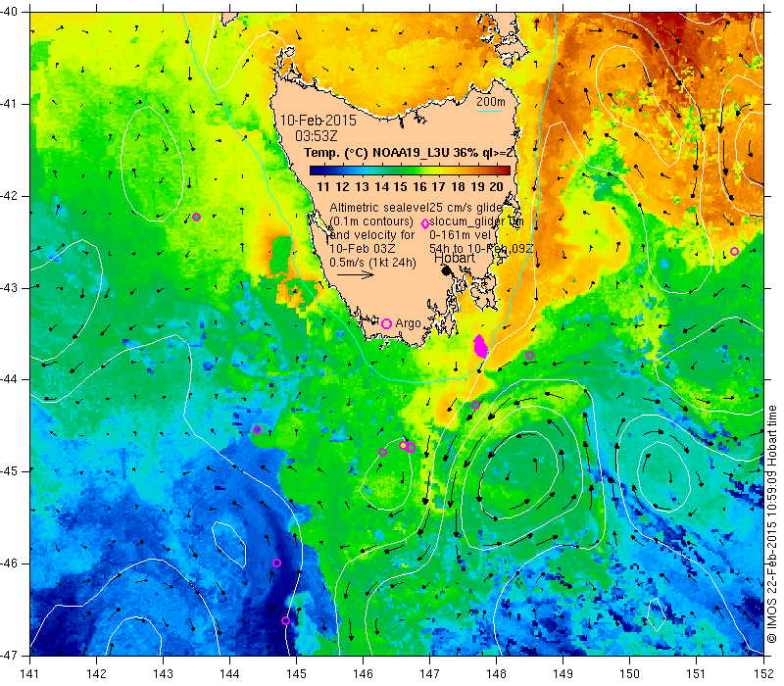Screen dimensions: 784x686
Task: Click latitude axis label '-43'
Action: [x=9, y=287]
